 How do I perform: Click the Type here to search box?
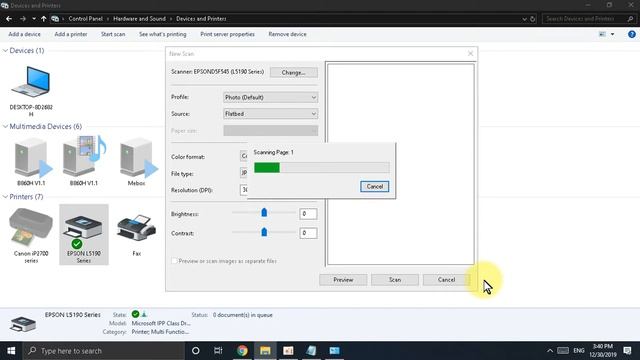104,351
